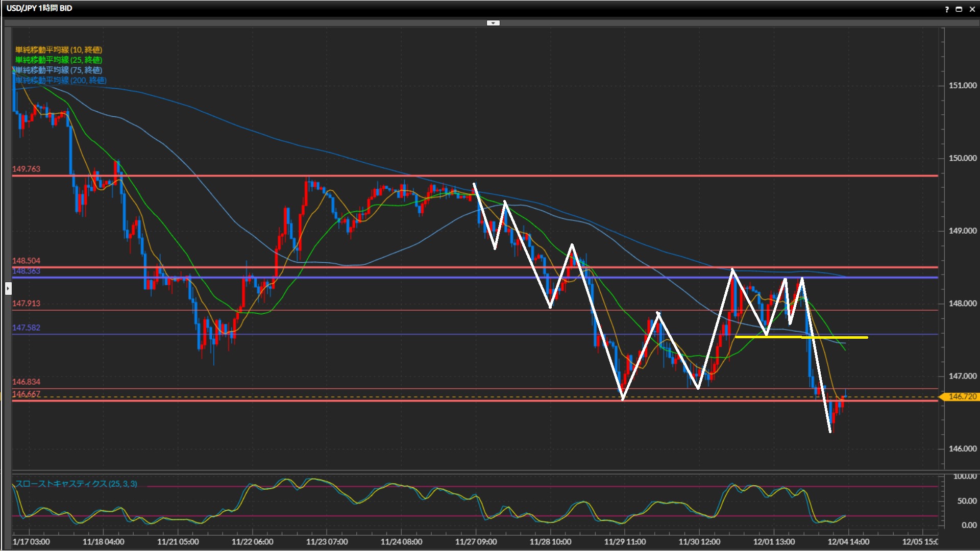Click the 11/27 09:00 time axis label
The height and width of the screenshot is (551, 980).
click(x=476, y=541)
